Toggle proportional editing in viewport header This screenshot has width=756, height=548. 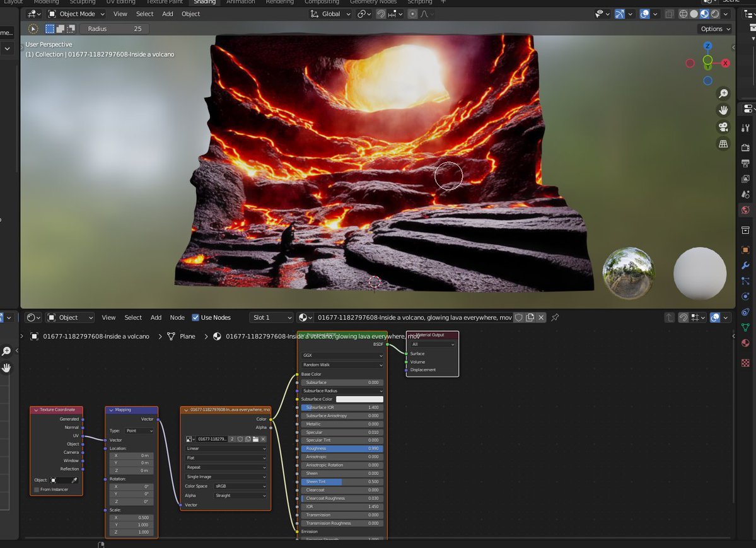(x=412, y=14)
